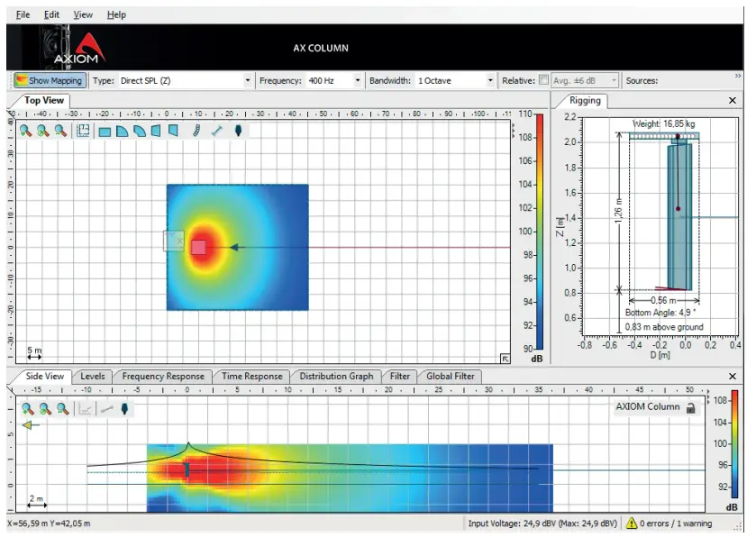Click the Side View dB color scale bar
Viewport: 756px width, 537px height.
tap(734, 444)
